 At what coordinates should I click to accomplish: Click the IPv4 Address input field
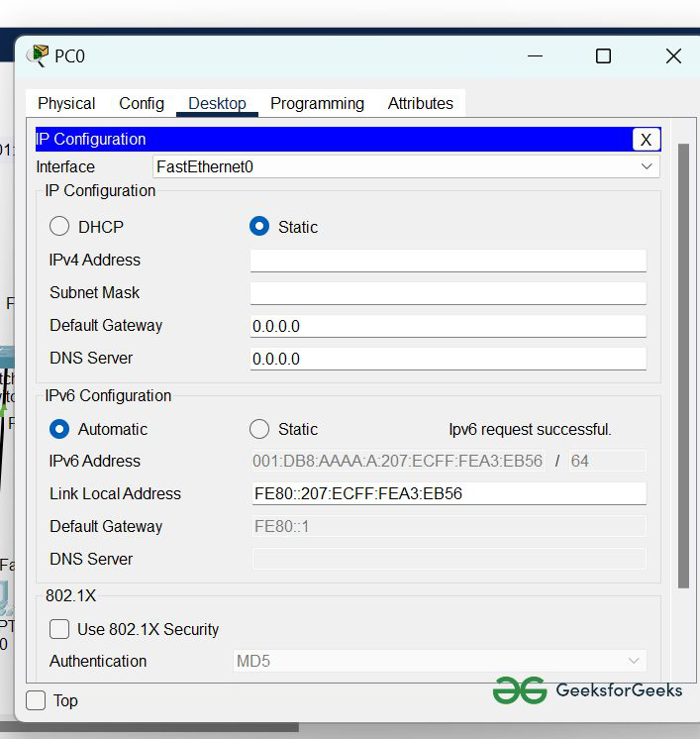click(x=448, y=261)
